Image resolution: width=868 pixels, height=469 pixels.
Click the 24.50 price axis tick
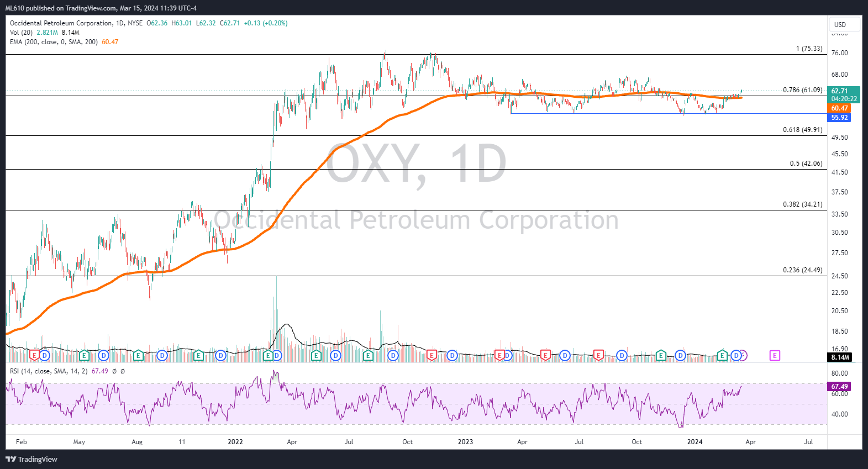pyautogui.click(x=839, y=276)
